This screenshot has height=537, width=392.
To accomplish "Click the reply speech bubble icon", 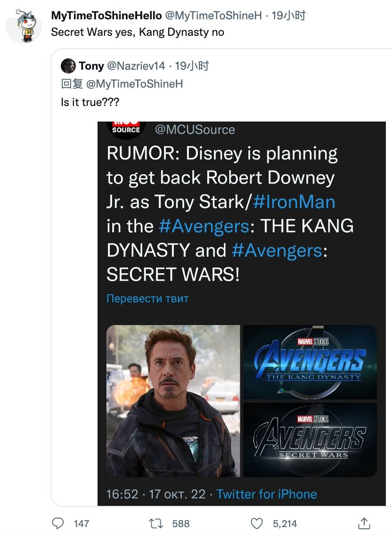I will click(x=57, y=523).
